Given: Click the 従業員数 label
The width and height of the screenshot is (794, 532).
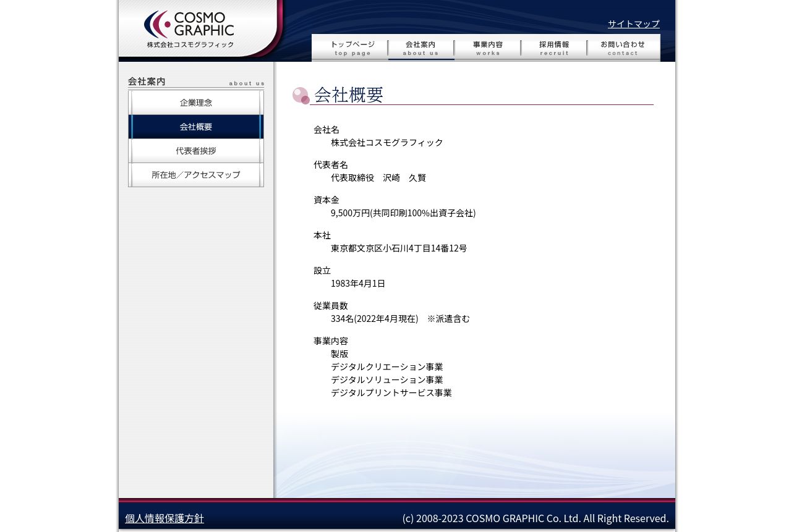Looking at the screenshot, I should coord(331,306).
